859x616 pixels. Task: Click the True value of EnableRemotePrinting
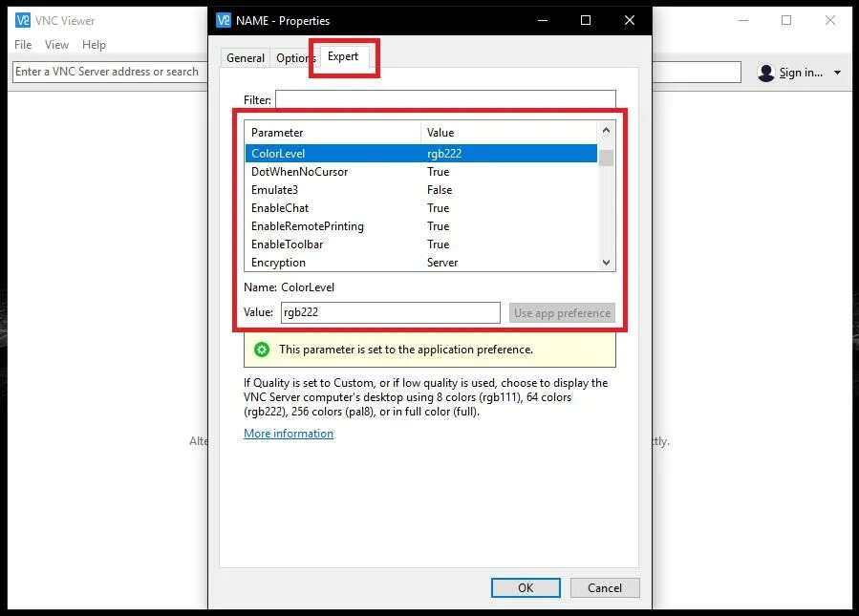pyautogui.click(x=439, y=225)
